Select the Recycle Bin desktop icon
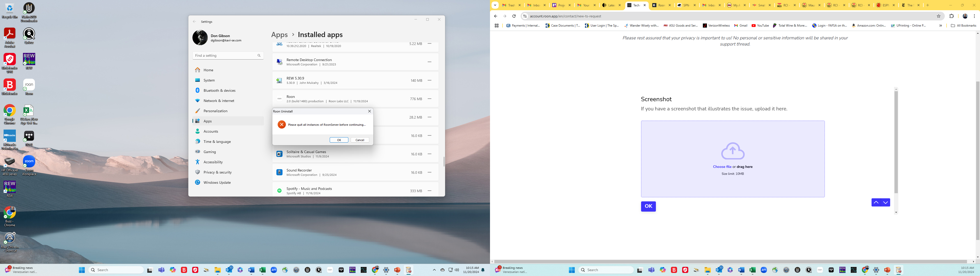The height and width of the screenshot is (276, 980). tap(9, 11)
